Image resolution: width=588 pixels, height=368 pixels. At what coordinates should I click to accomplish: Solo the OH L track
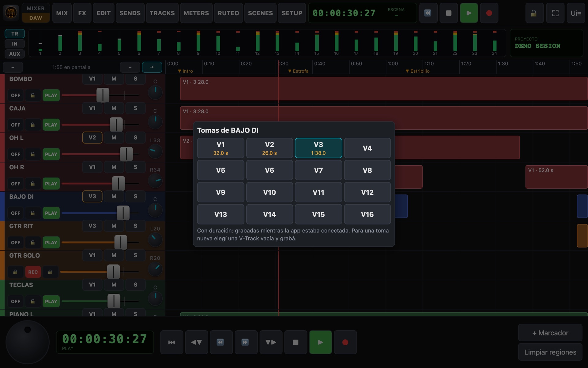pyautogui.click(x=135, y=137)
